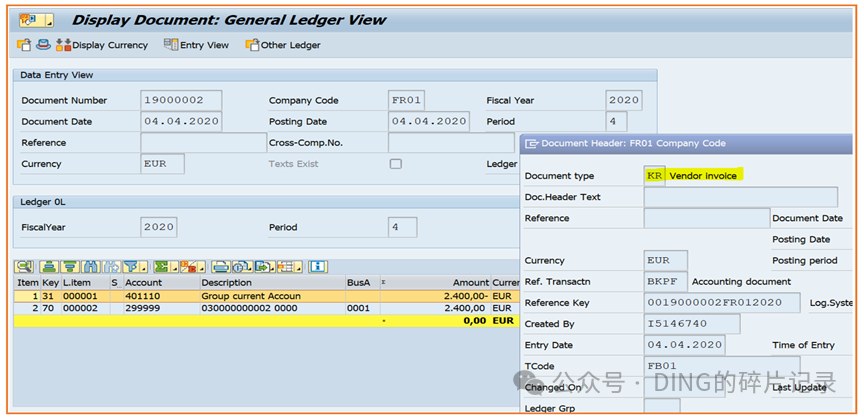Click the Document Number field 19000002
The height and width of the screenshot is (417, 864).
(181, 100)
